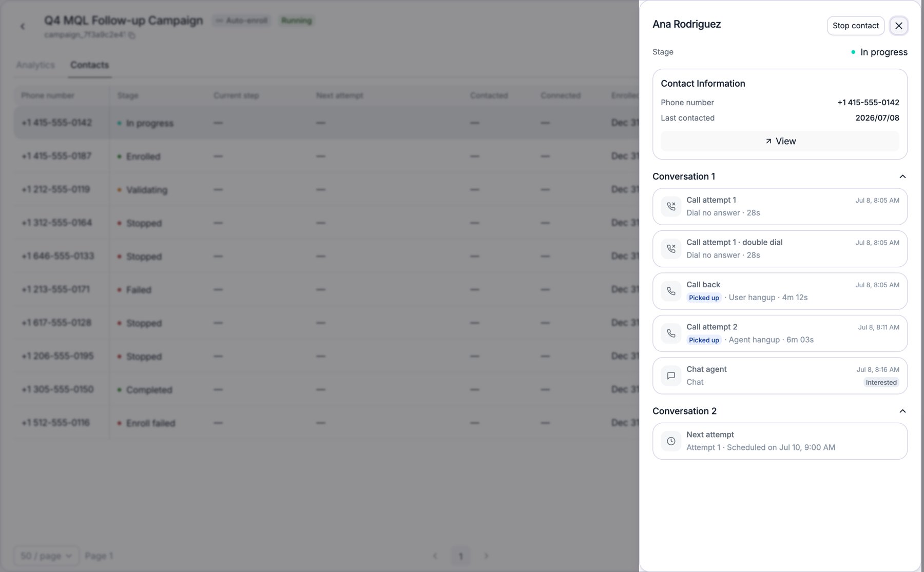Click the Stop contact button
This screenshot has height=572, width=924.
pos(855,26)
